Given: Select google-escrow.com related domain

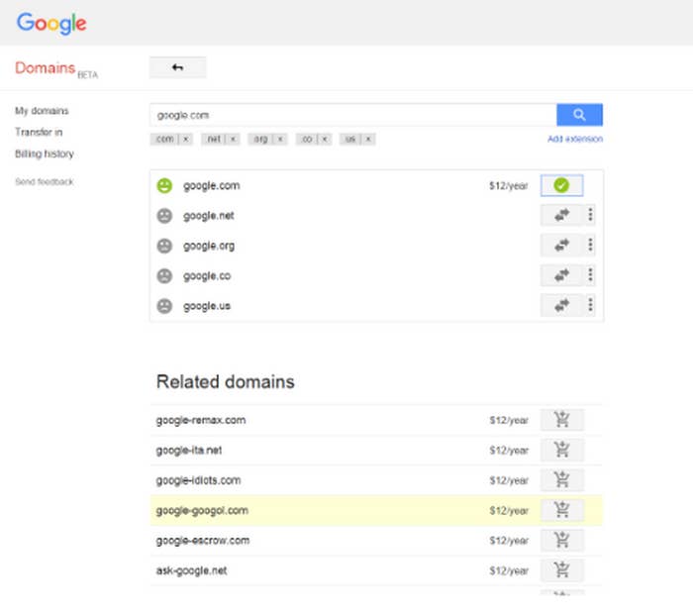Looking at the screenshot, I should (x=202, y=541).
